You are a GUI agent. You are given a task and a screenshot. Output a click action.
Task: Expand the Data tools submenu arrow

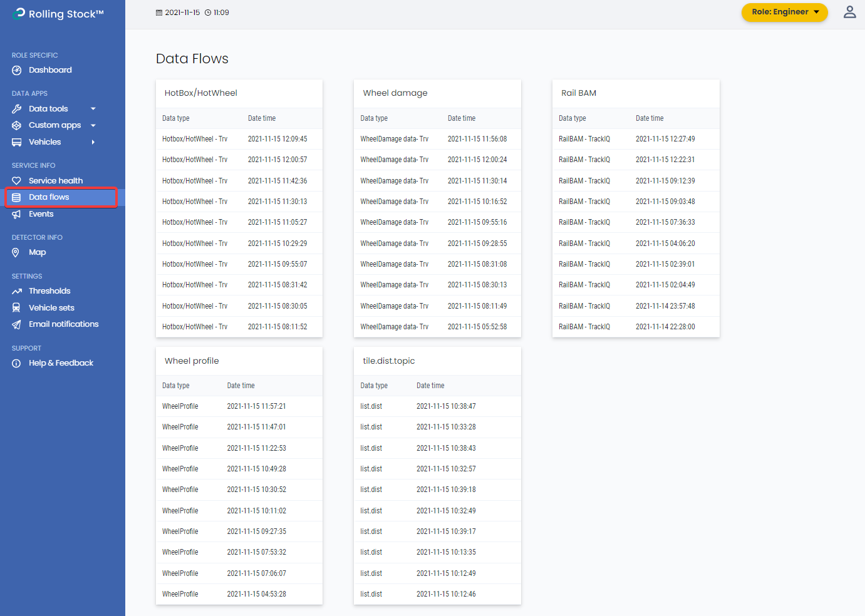(93, 109)
